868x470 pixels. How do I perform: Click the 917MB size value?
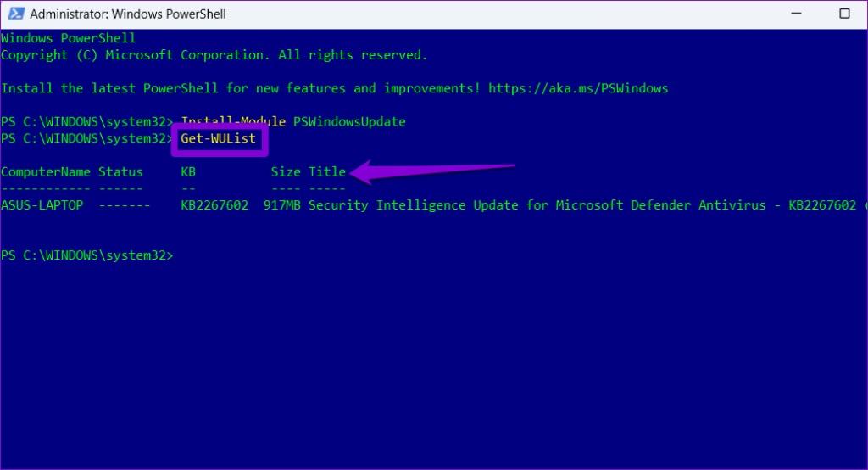281,205
